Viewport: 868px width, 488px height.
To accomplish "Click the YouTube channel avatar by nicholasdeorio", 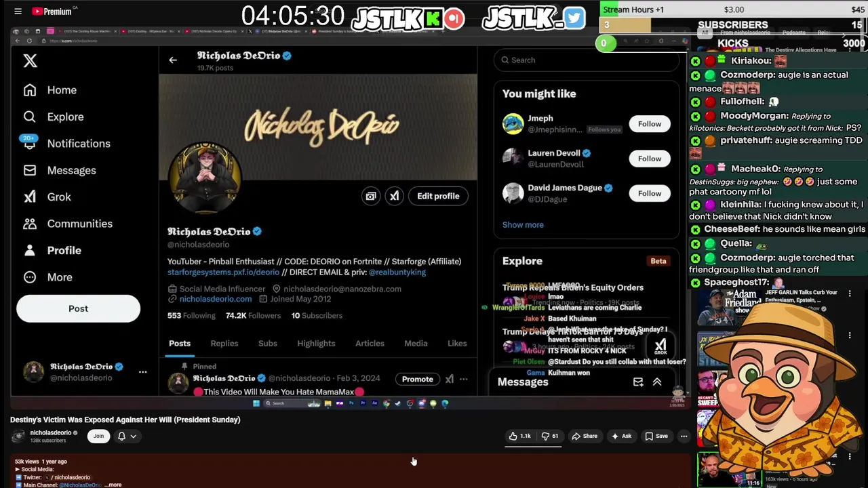I will click(x=18, y=436).
